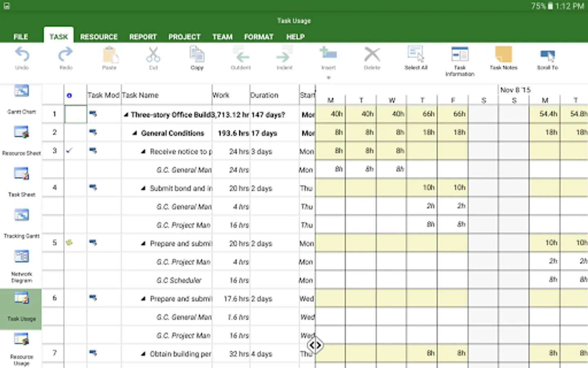This screenshot has height=368, width=588.
Task: Open the dropdown arrow below Insert
Action: [x=328, y=77]
